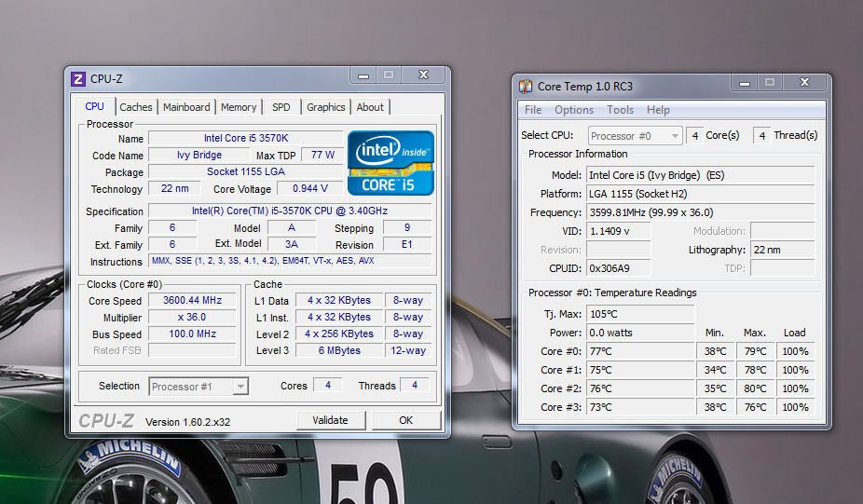
Task: Open the File menu in Core Temp
Action: tap(533, 110)
